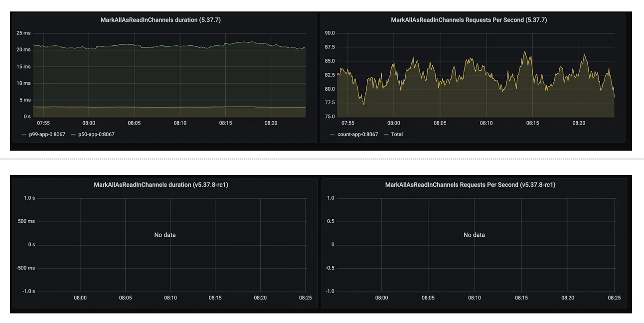644x323 pixels.
Task: Click '07:55' under the 5.37.7 duration chart
Action: pyautogui.click(x=43, y=123)
